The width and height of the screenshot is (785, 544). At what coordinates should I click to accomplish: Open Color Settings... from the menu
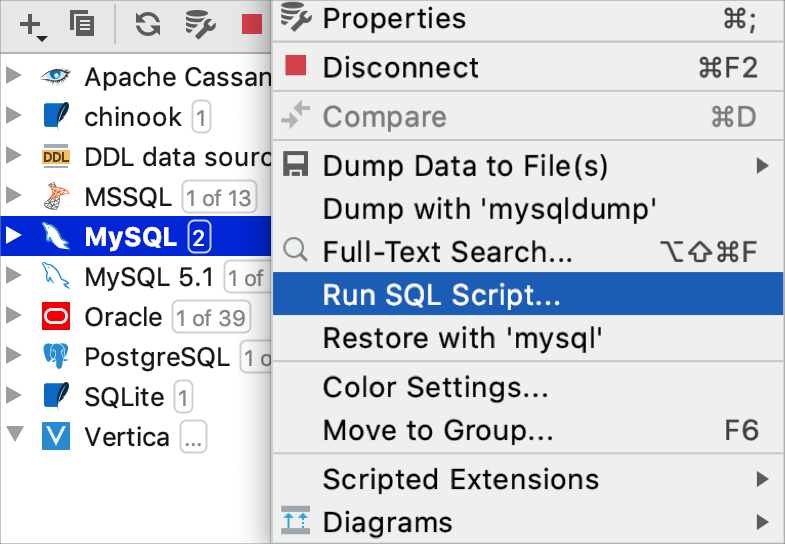point(528,387)
